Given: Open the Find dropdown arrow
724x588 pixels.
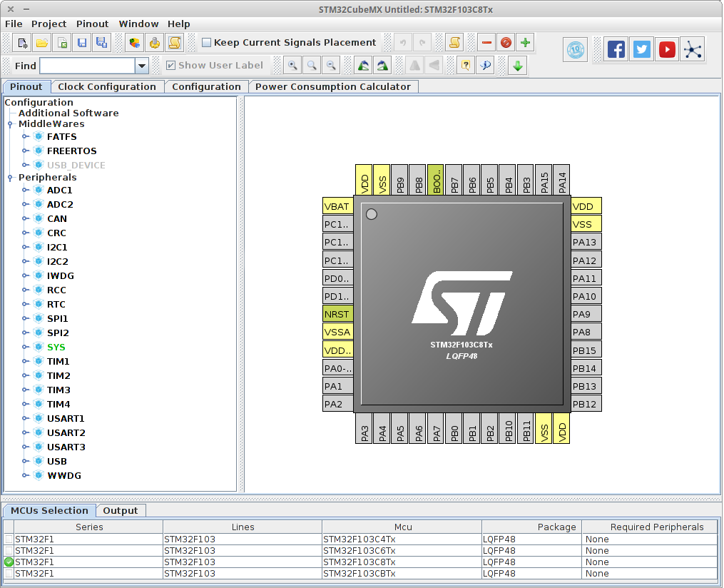Looking at the screenshot, I should point(142,66).
